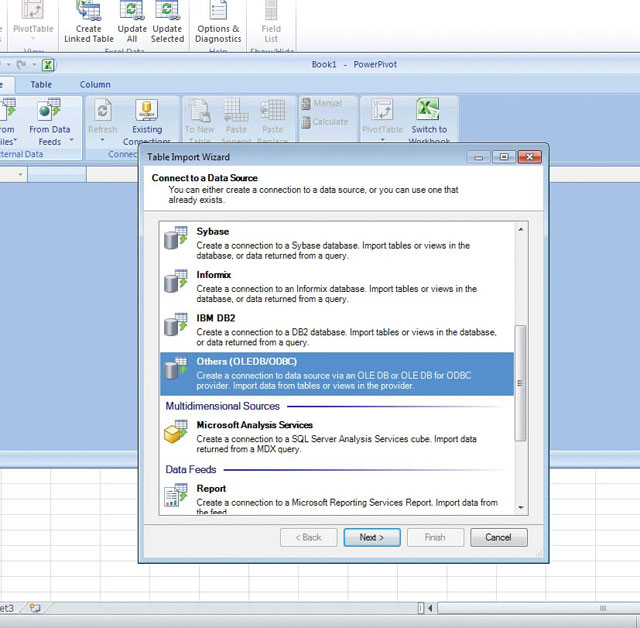Switch to the Table ribbon tab
This screenshot has width=640, height=628.
(x=41, y=85)
